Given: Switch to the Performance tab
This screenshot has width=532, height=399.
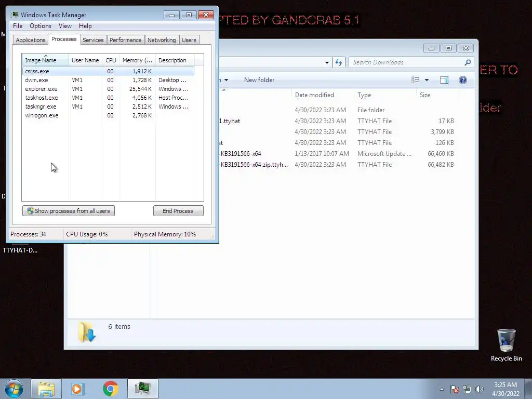Looking at the screenshot, I should pyautogui.click(x=125, y=40).
